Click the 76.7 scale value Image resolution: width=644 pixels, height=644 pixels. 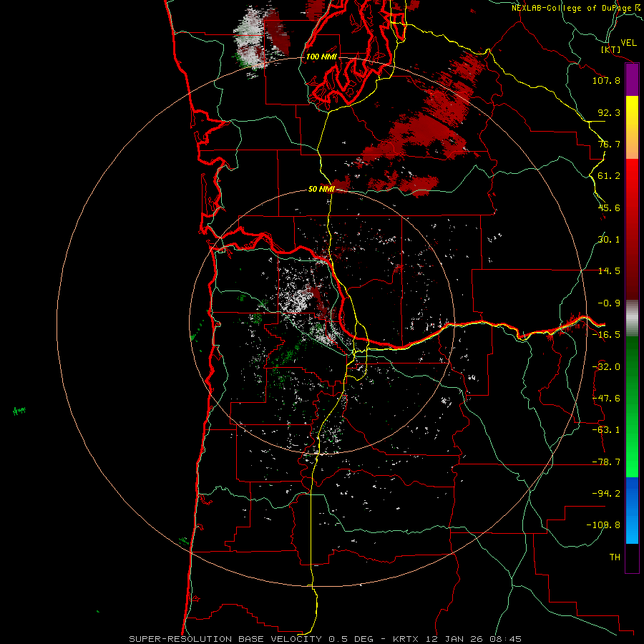click(609, 144)
